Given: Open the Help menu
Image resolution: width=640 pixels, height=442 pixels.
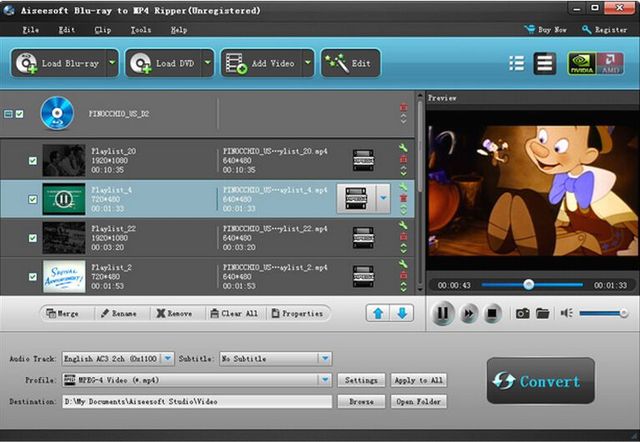Looking at the screenshot, I should 179,30.
